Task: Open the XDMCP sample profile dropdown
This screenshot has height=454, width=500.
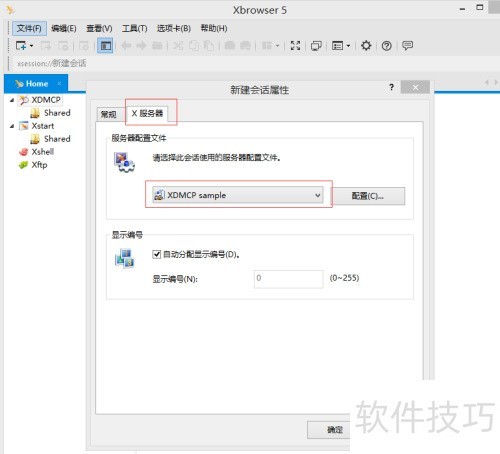Action: [238, 195]
